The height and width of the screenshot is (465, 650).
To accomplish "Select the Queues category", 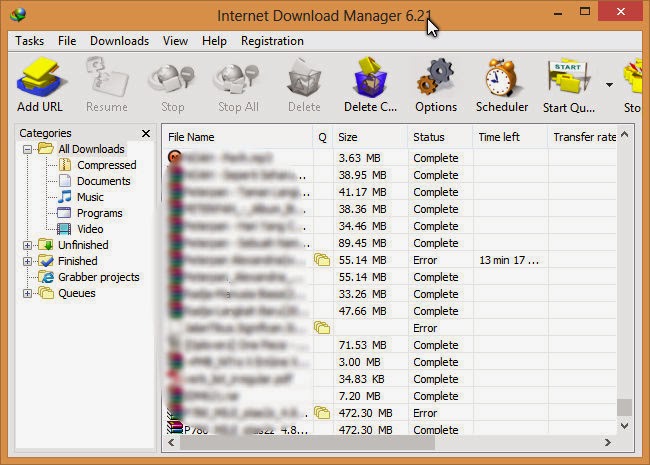I will [77, 293].
